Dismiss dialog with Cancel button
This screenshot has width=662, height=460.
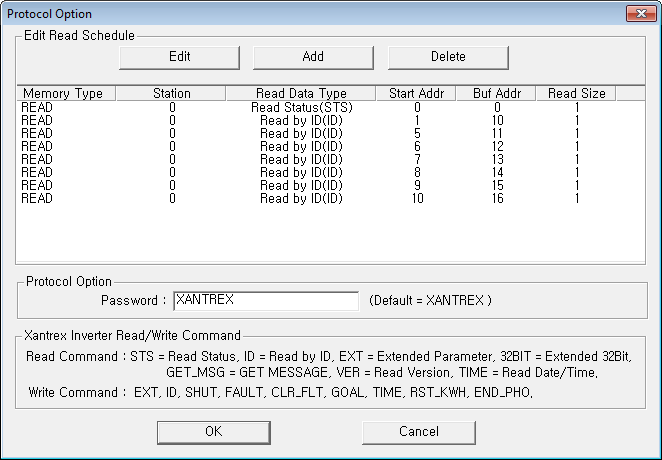tap(419, 433)
